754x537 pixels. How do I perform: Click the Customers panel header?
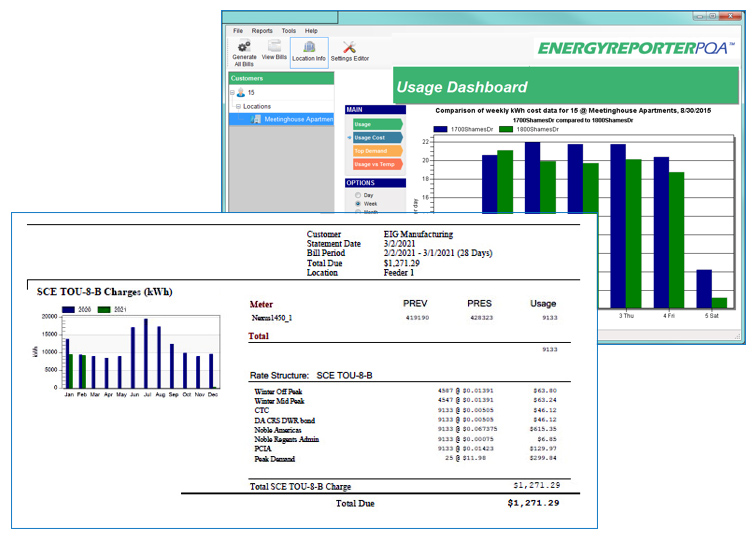coord(281,78)
